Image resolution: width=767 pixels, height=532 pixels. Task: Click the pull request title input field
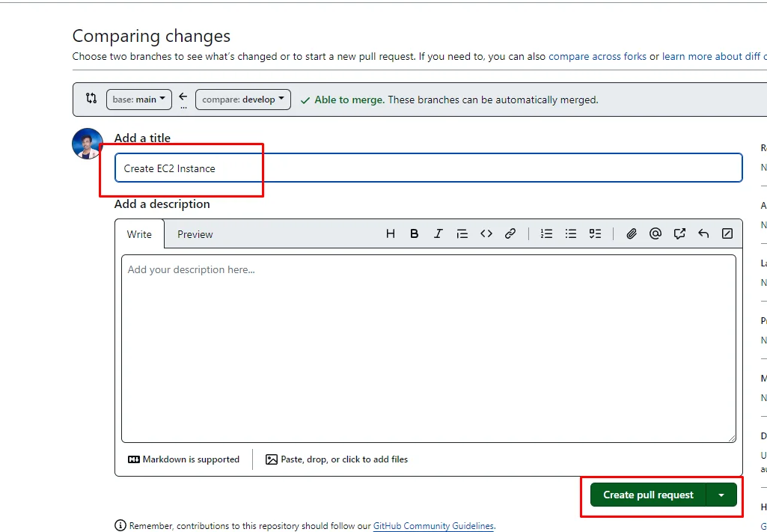[x=428, y=168]
